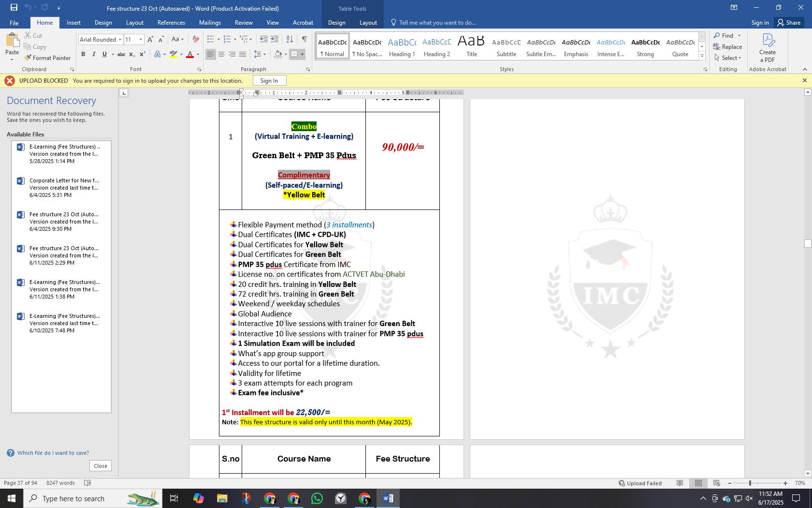The image size is (812, 508).
Task: Click WhatsApp icon in taskbar
Action: coord(317,498)
